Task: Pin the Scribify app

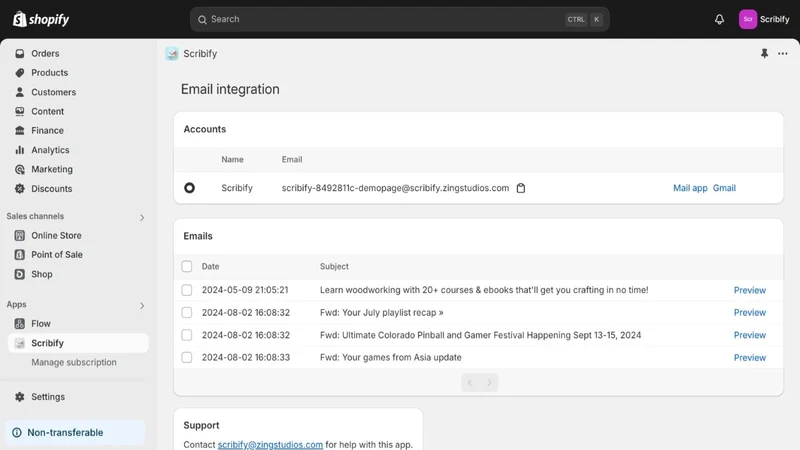Action: pos(764,53)
